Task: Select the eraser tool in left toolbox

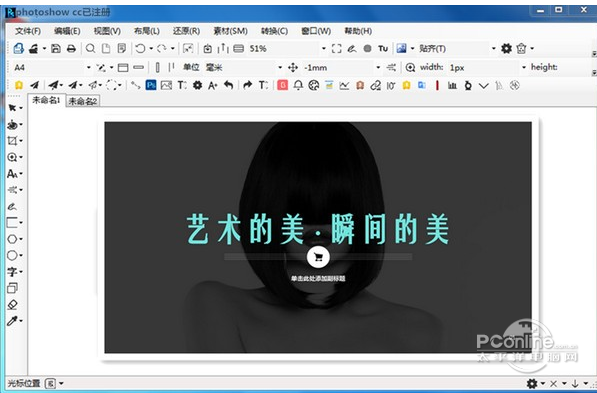Action: coord(12,305)
